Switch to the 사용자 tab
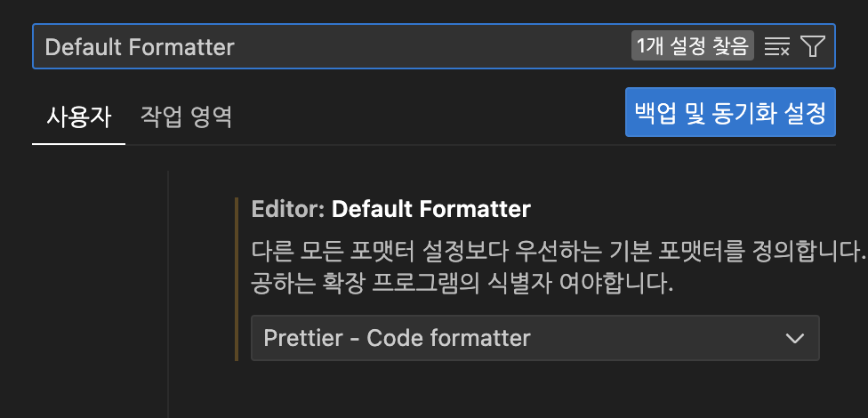 (x=78, y=117)
